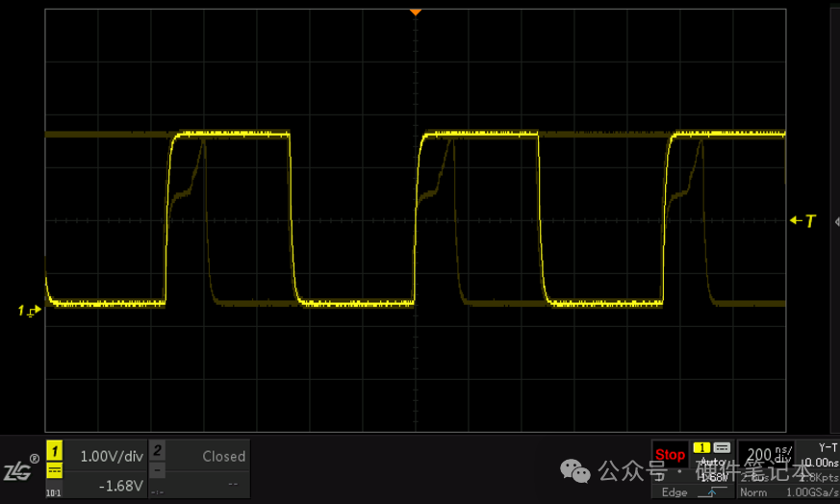This screenshot has height=504, width=840.
Task: Click the Stop run state button
Action: point(670,455)
